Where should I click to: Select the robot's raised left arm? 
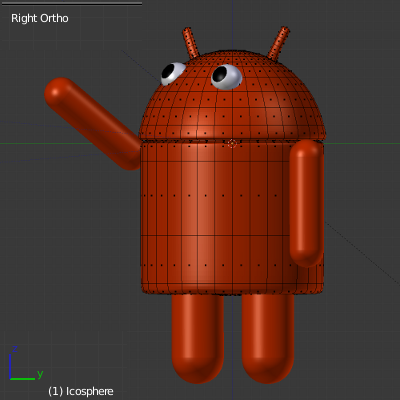click(92, 123)
